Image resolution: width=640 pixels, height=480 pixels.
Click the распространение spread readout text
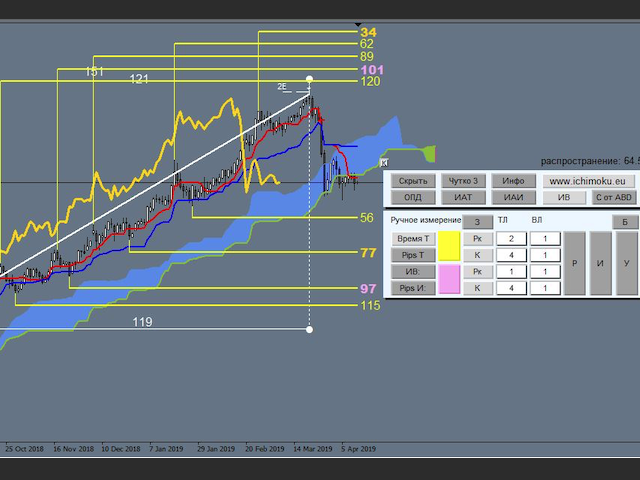[590, 161]
